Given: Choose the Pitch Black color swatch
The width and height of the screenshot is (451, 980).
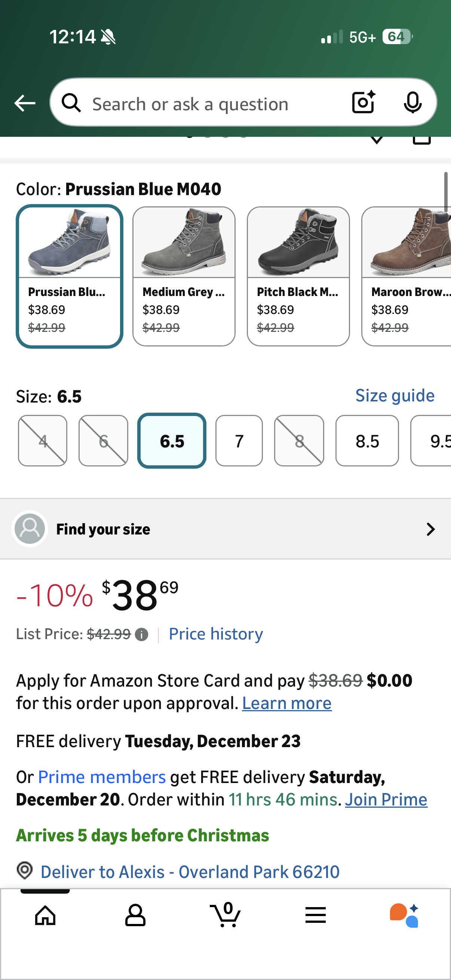Looking at the screenshot, I should [298, 276].
